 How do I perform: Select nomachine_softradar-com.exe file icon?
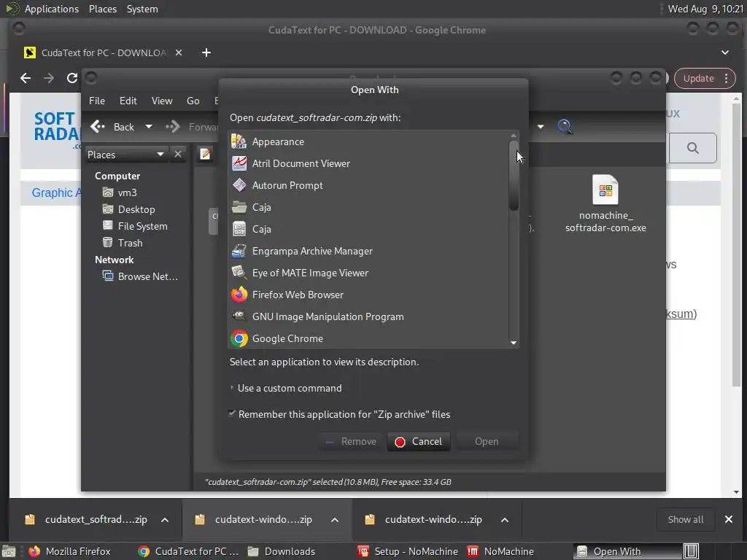[x=605, y=189]
